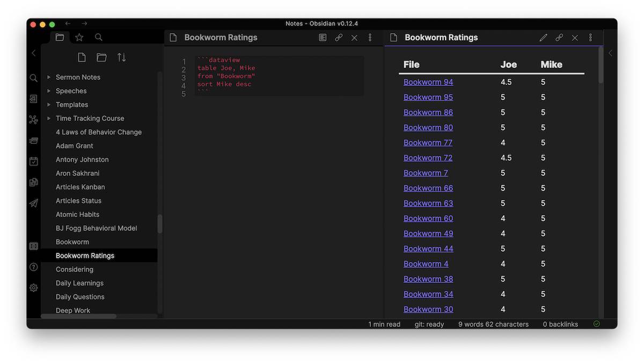Create a new folder

(101, 57)
